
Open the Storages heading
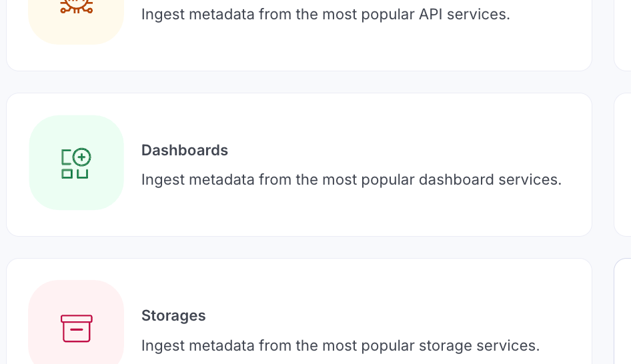pos(173,316)
